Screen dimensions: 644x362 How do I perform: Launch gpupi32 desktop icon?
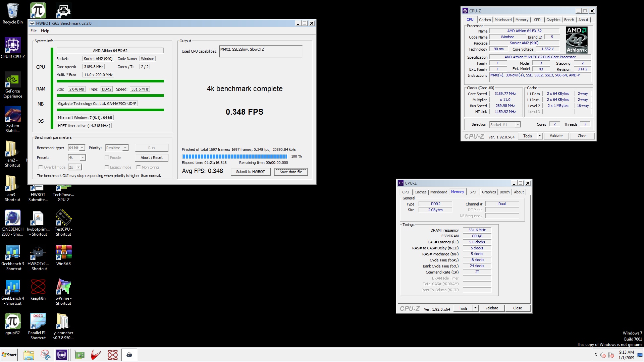[x=13, y=324]
